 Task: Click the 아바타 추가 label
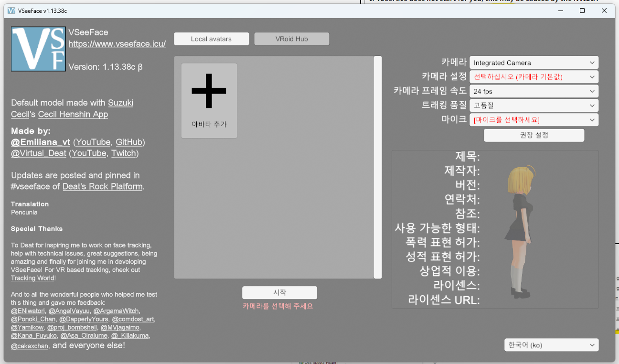click(209, 124)
